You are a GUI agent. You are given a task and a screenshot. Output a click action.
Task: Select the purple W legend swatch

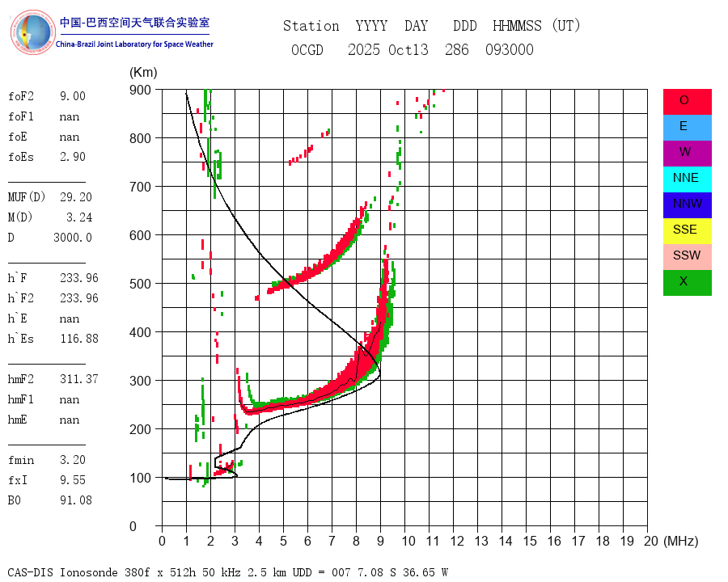(x=687, y=153)
